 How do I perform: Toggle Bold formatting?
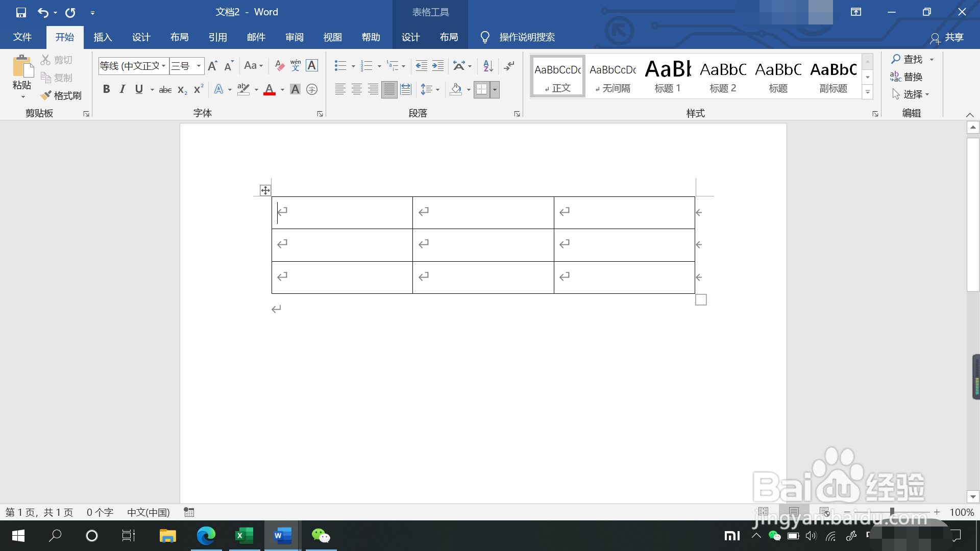(x=106, y=89)
